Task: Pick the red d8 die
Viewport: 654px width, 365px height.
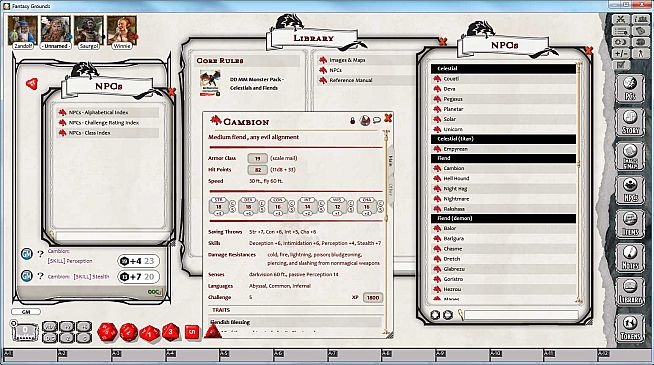Action: [171, 332]
